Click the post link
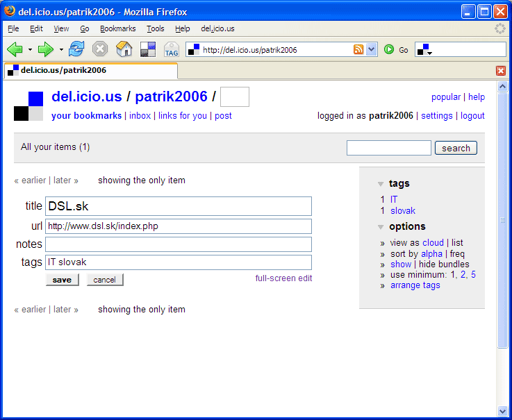 pyautogui.click(x=223, y=115)
